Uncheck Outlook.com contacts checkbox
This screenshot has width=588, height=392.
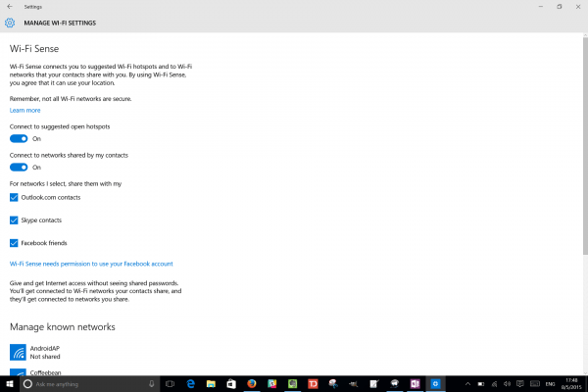pyautogui.click(x=14, y=197)
